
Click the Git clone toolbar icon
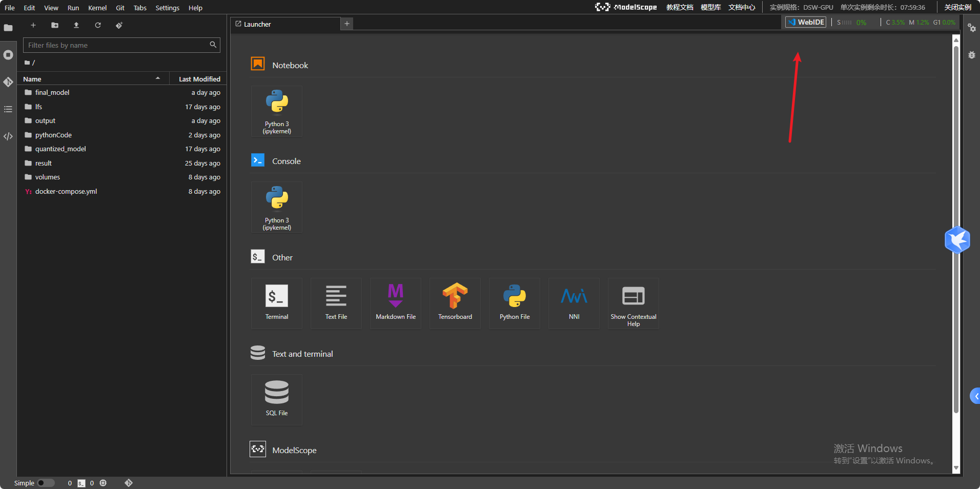(x=119, y=25)
